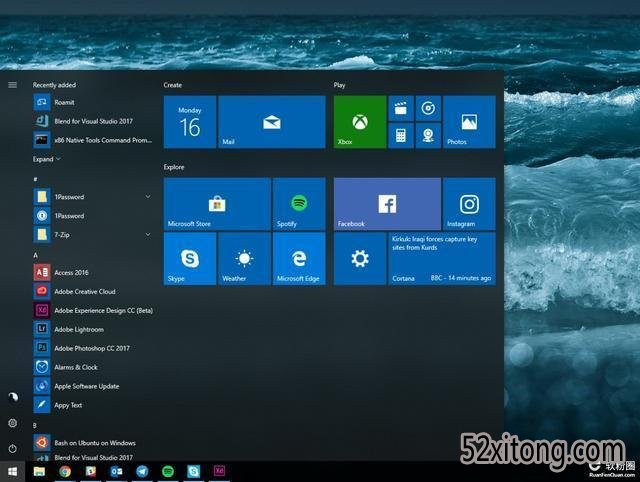Launch Appy Text

[x=93, y=405]
